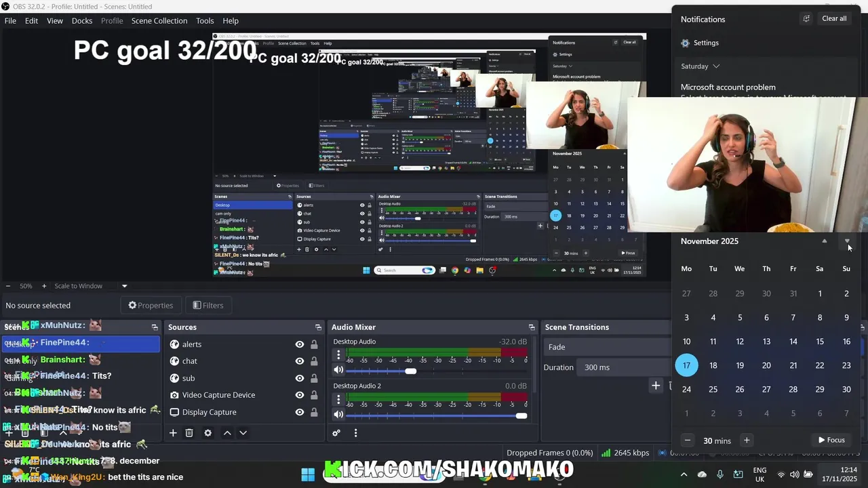Open the Docks menu
The height and width of the screenshot is (488, 868).
pos(82,21)
